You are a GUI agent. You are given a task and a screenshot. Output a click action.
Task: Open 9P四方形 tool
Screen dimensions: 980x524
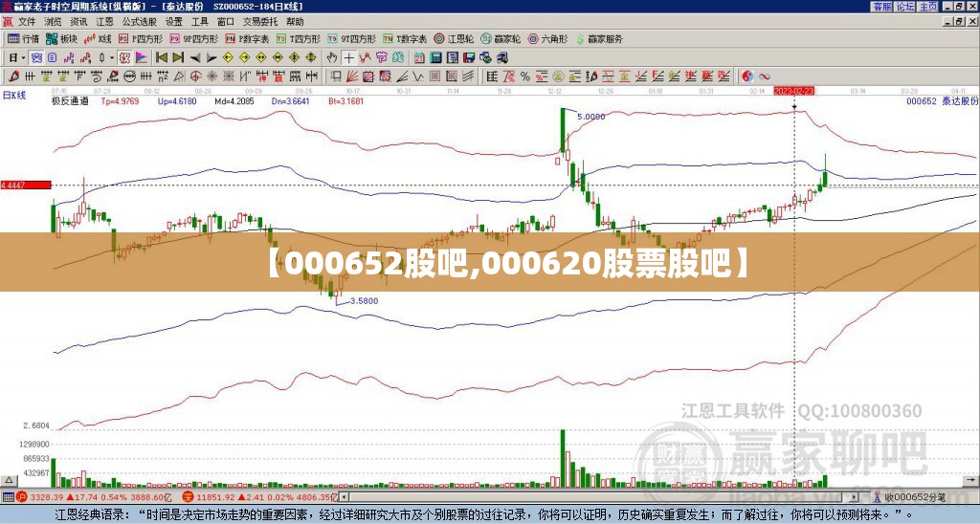pos(193,38)
